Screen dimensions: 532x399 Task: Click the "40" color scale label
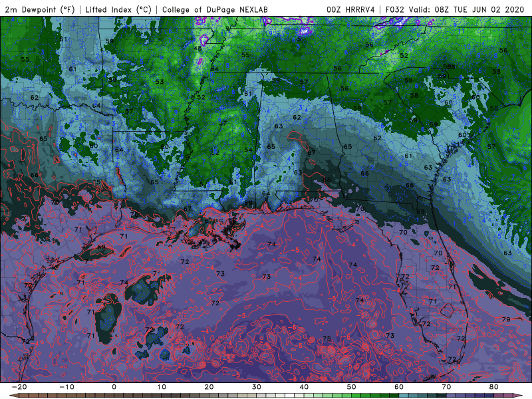[304, 387]
